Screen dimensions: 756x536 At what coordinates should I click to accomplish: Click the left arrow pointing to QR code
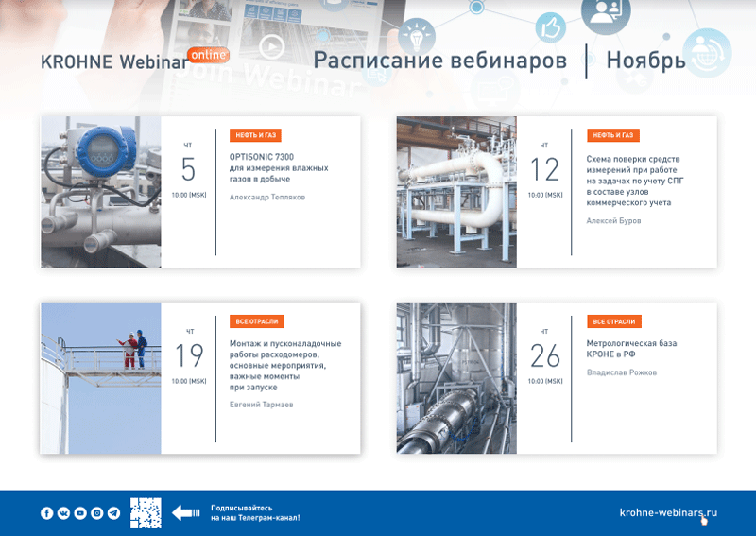(x=185, y=513)
